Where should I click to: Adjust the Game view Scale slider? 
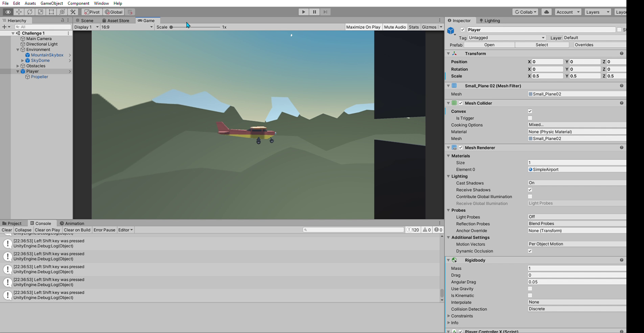click(x=171, y=27)
